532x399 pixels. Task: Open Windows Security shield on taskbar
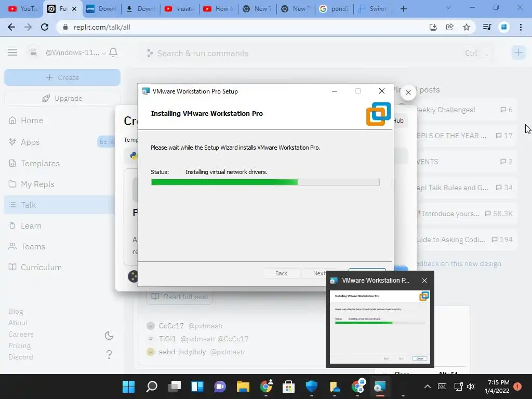click(312, 387)
